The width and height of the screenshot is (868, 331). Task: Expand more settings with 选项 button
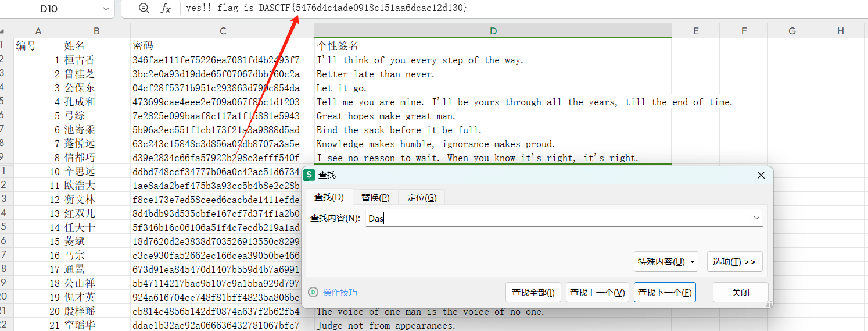pyautogui.click(x=734, y=262)
